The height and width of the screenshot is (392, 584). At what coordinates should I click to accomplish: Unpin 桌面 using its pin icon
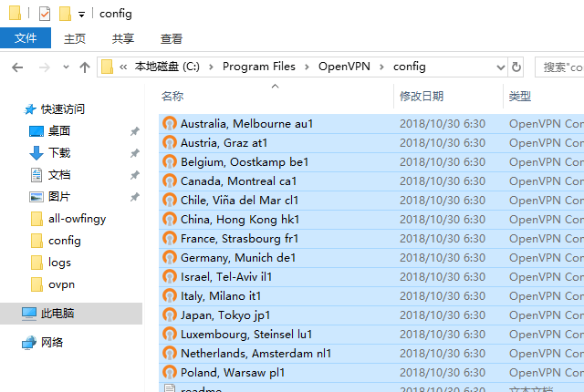(x=134, y=131)
